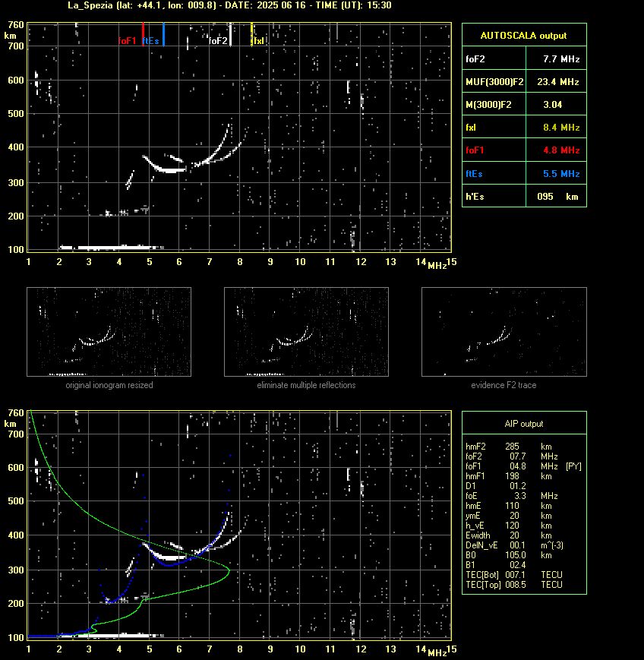Click the TEC[Bot] 007.1 TECU row
Image resolution: width=644 pixels, height=660 pixels.
(514, 575)
